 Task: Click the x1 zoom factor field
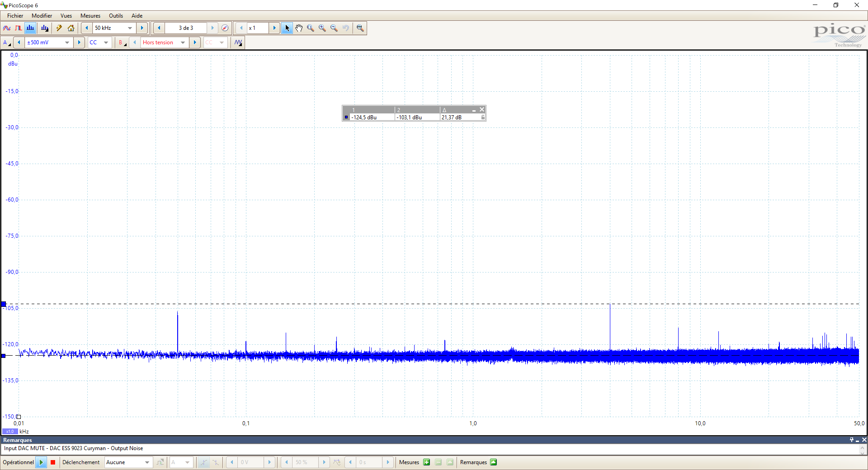coord(258,28)
